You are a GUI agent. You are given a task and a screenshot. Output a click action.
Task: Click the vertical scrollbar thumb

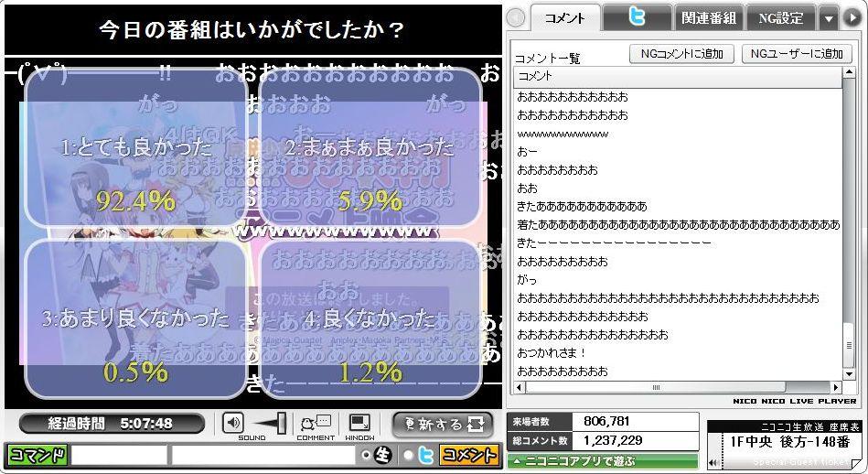849,346
